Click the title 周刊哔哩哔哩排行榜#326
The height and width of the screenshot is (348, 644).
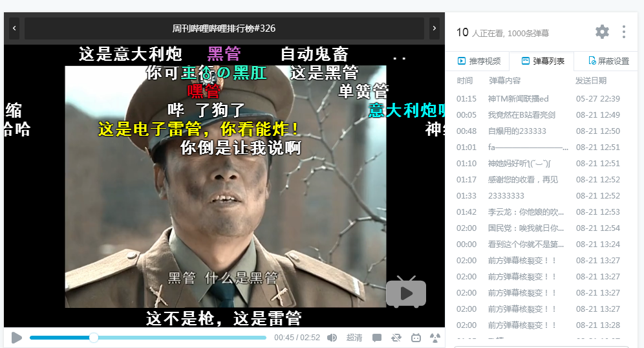click(224, 28)
